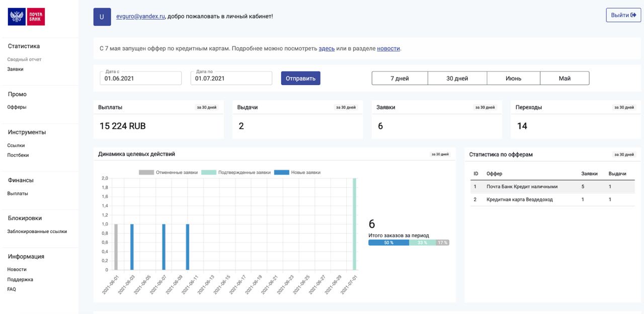Click the evguro@yandex.ru email link

coord(140,16)
